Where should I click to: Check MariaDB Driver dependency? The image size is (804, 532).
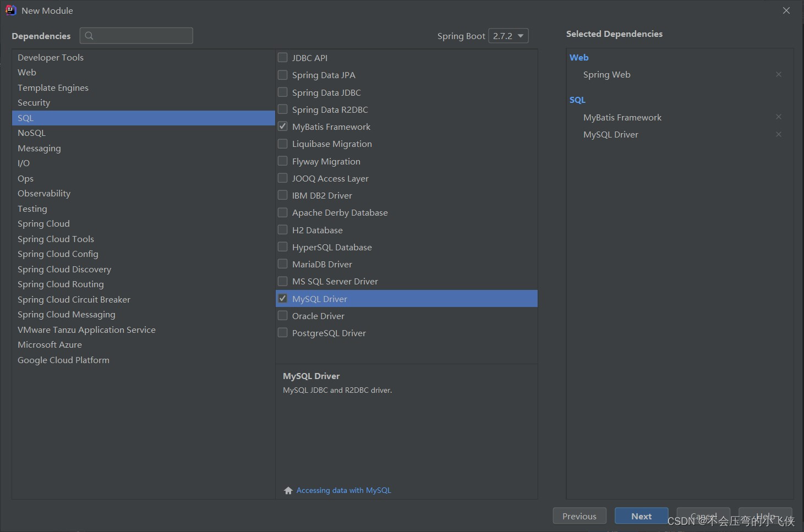(282, 264)
